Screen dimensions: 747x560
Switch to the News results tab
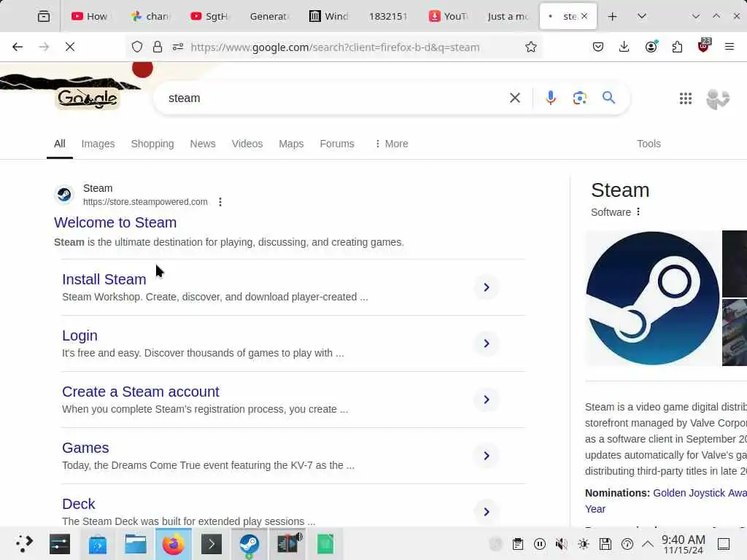click(203, 144)
